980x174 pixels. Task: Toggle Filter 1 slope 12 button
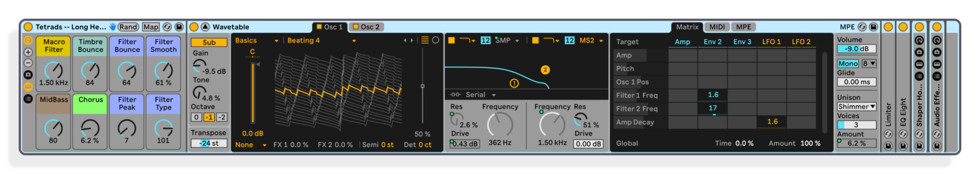(x=485, y=40)
